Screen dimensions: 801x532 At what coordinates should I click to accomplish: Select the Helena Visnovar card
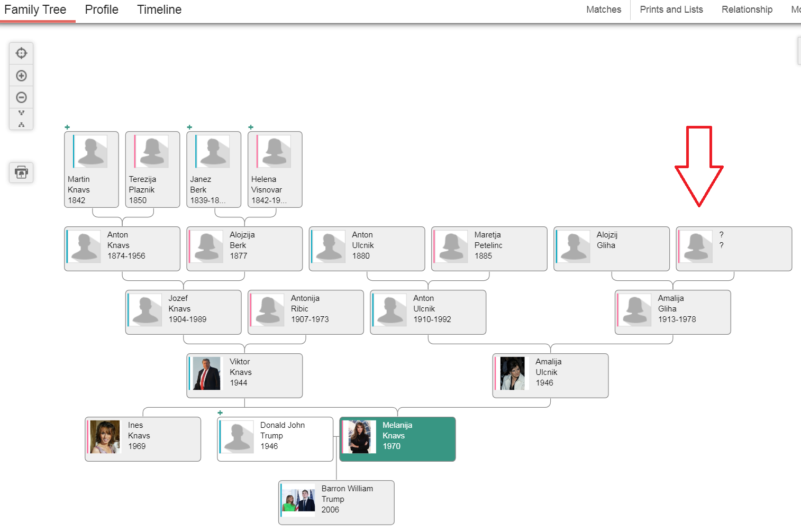[275, 169]
